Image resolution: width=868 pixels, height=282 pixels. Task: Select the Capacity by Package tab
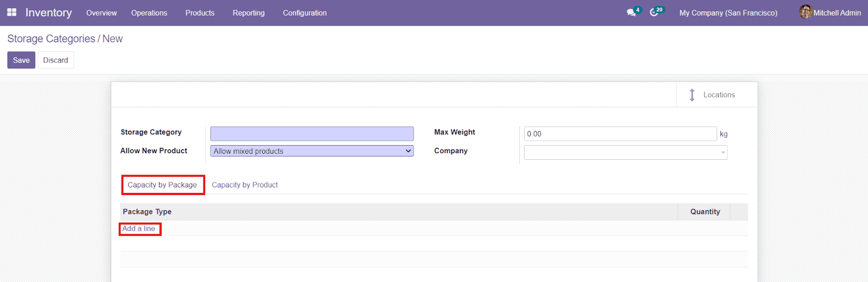click(x=163, y=185)
